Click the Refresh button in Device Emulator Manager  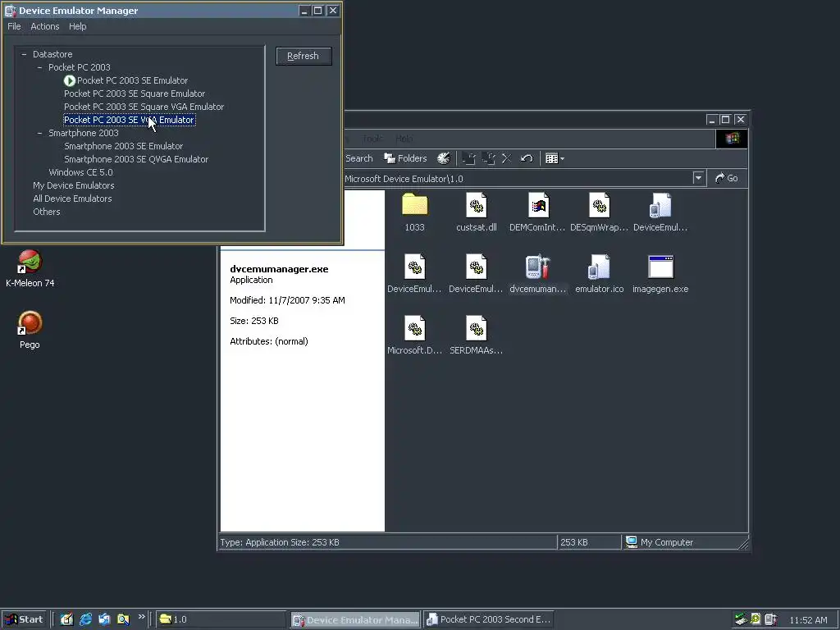pos(304,56)
